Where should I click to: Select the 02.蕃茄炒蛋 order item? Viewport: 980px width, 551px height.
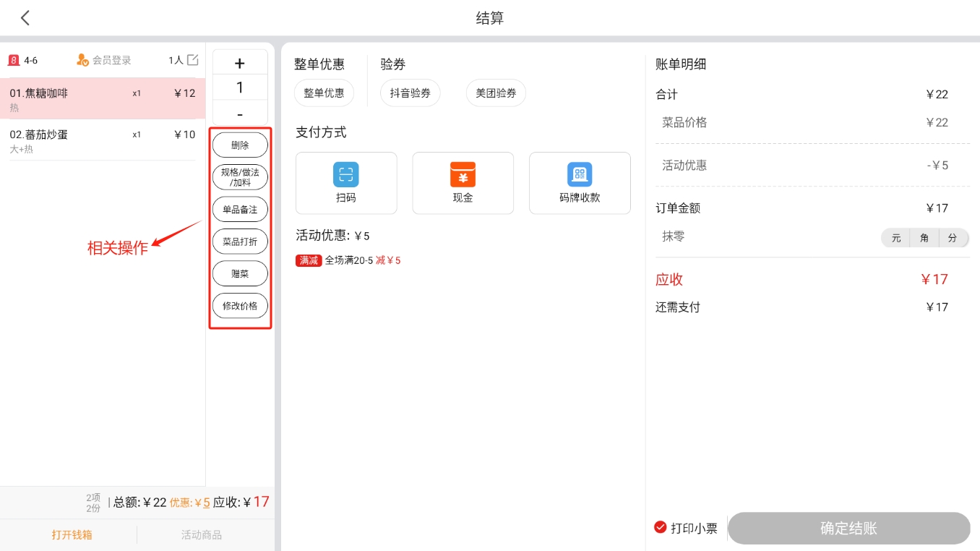point(102,140)
